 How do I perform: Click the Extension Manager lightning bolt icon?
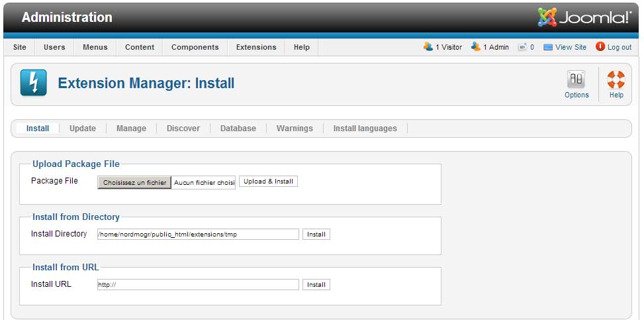click(x=33, y=83)
